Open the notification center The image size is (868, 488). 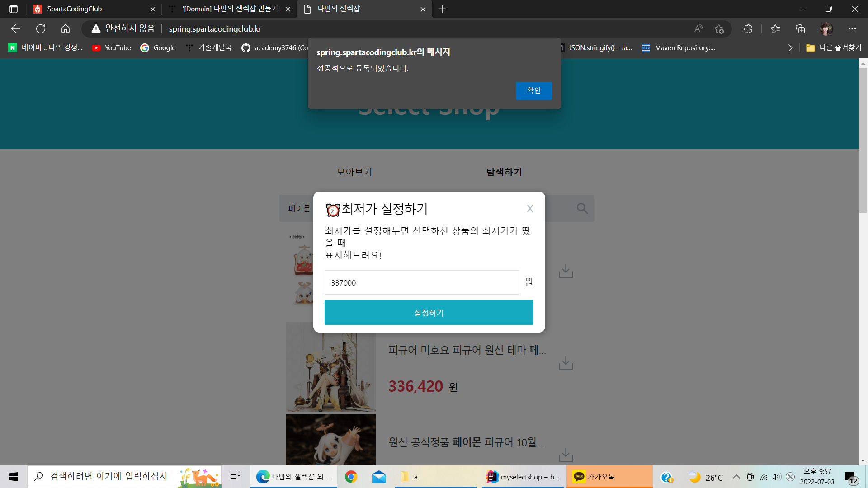(851, 477)
